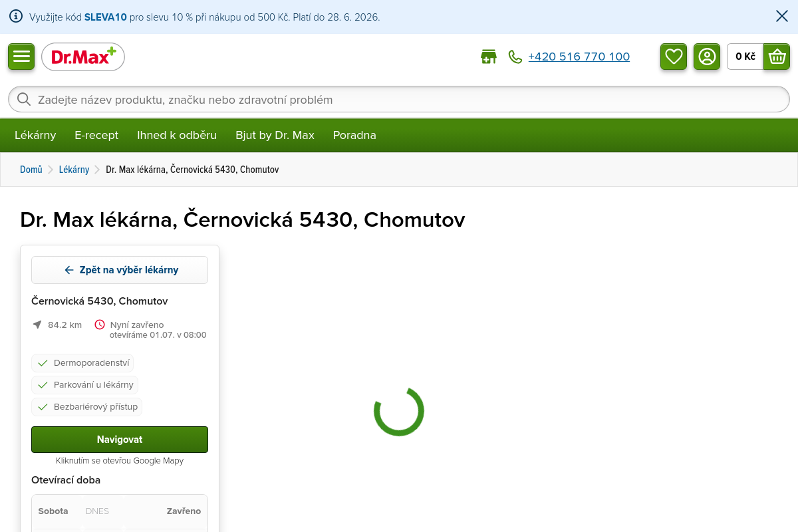Open Bjut by Dr. Max menu item
This screenshot has height=532, width=798.
(275, 135)
